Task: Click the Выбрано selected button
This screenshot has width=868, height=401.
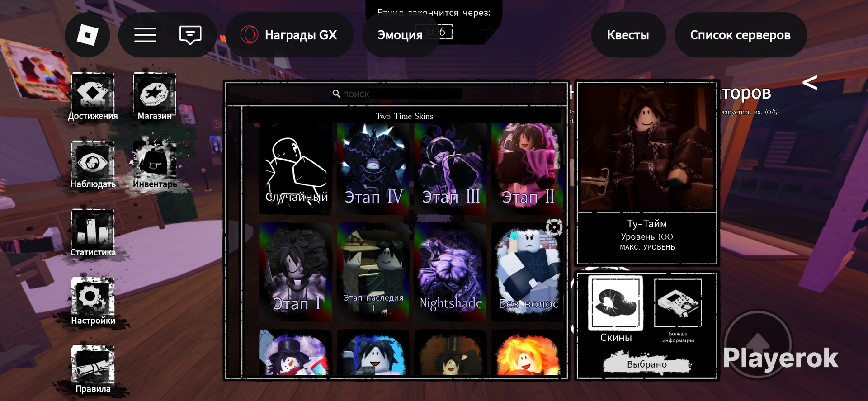Action: coord(647,364)
